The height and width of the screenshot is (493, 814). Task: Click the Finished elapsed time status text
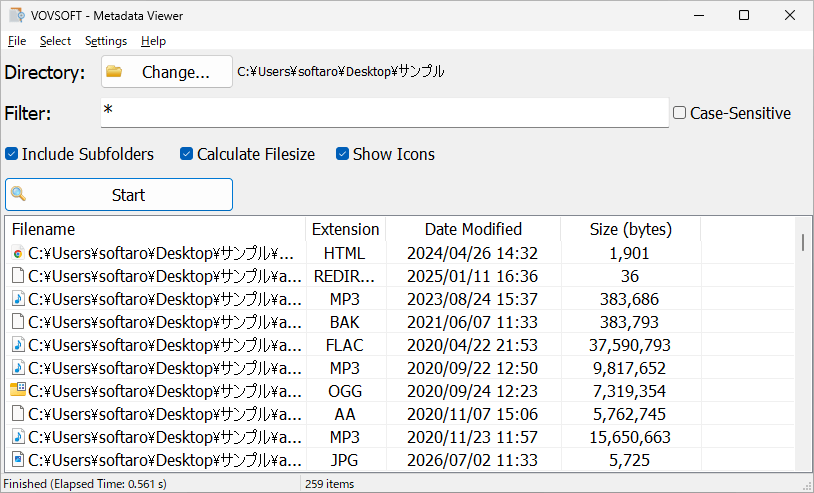click(x=85, y=484)
